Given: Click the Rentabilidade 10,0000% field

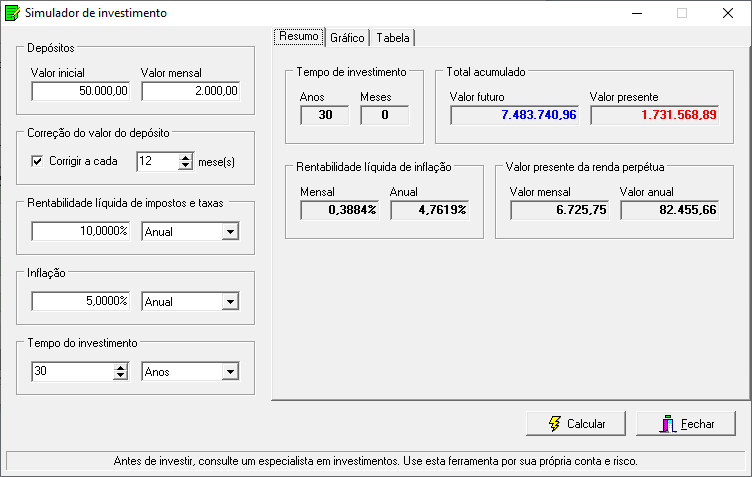Looking at the screenshot, I should (x=81, y=232).
